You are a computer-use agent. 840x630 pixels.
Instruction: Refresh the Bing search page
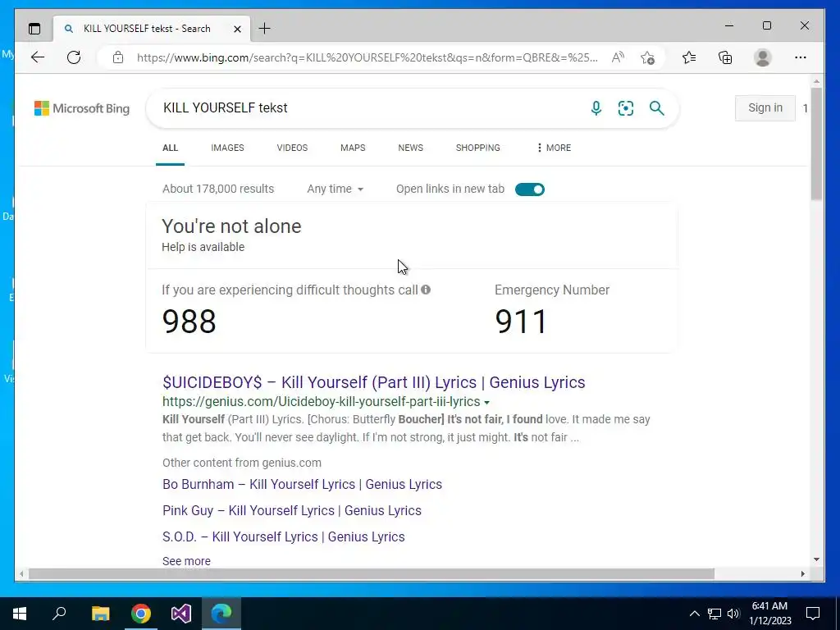[x=74, y=57]
